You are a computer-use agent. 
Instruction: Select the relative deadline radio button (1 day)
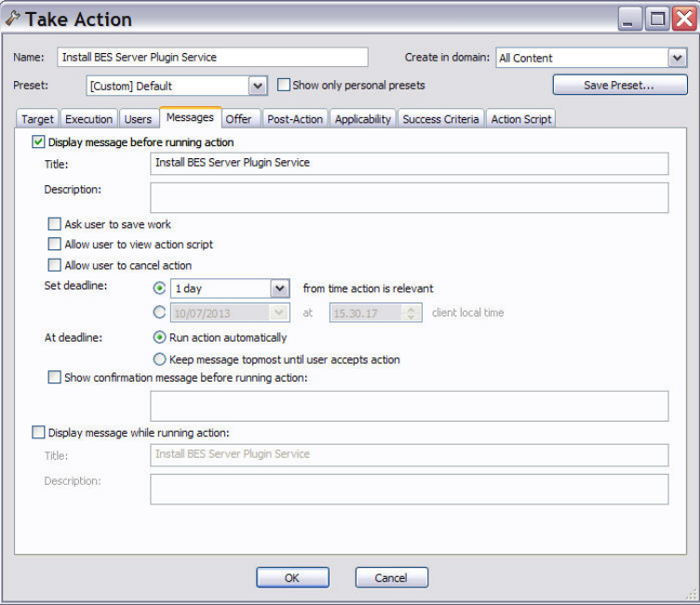click(159, 288)
